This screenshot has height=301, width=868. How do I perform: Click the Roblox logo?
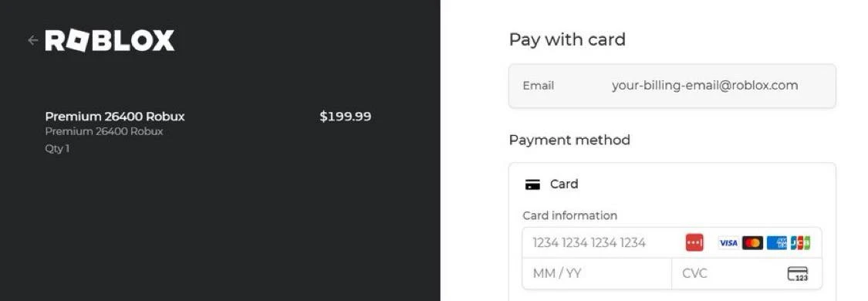[x=110, y=40]
